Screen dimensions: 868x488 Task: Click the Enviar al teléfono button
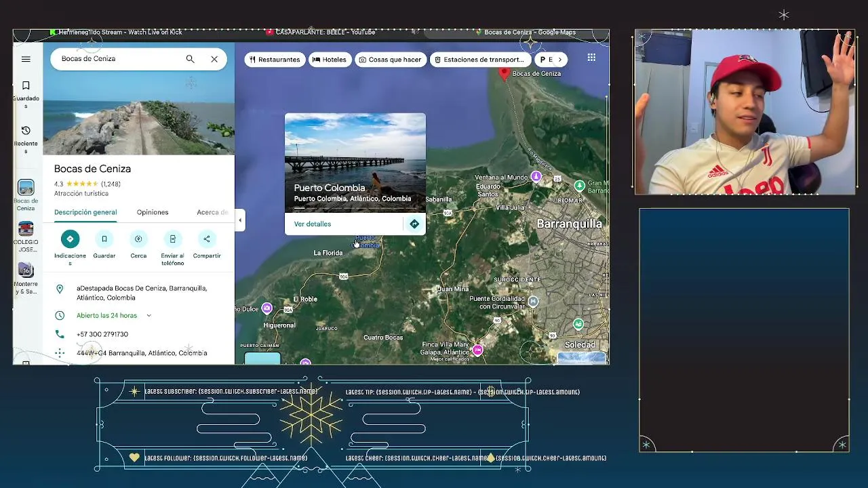[x=172, y=239]
